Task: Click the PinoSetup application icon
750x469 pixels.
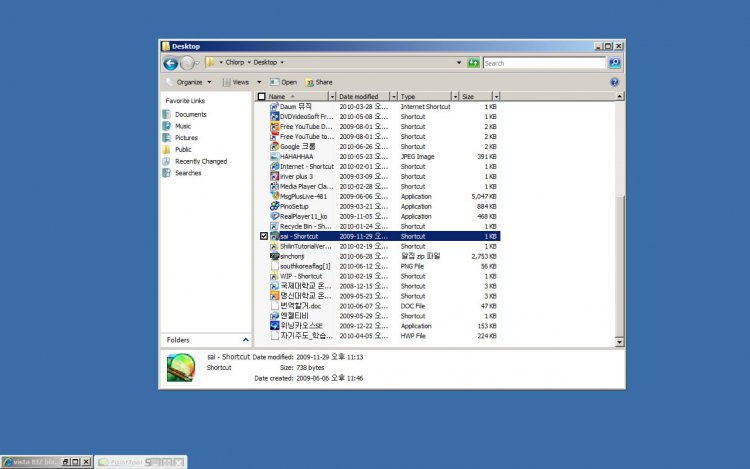Action: (275, 206)
